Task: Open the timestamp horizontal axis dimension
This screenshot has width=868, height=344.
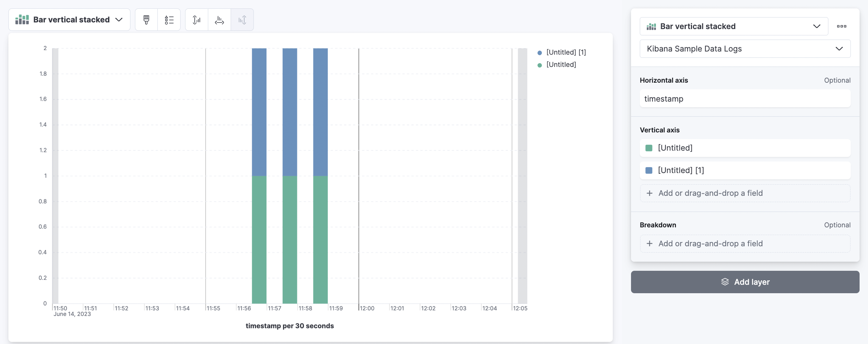Action: pos(745,98)
